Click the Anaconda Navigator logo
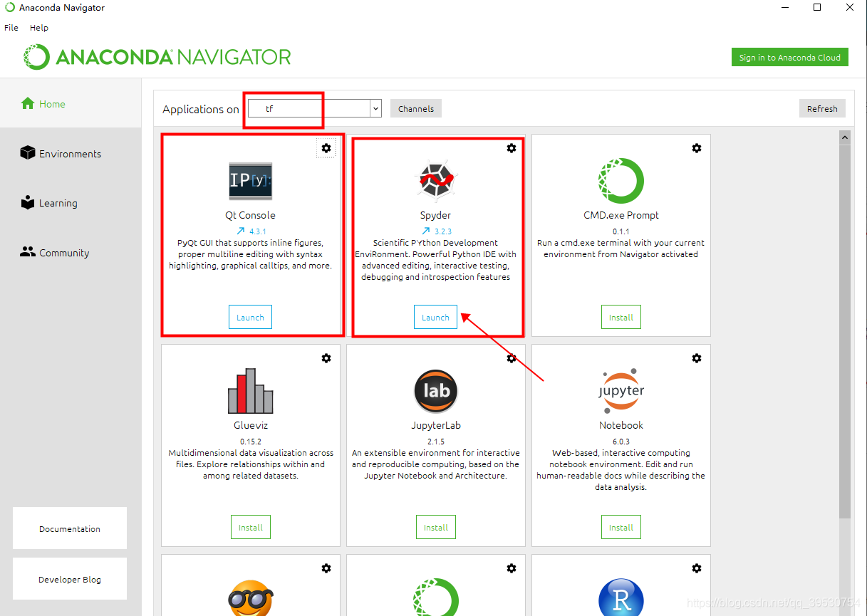 click(157, 57)
